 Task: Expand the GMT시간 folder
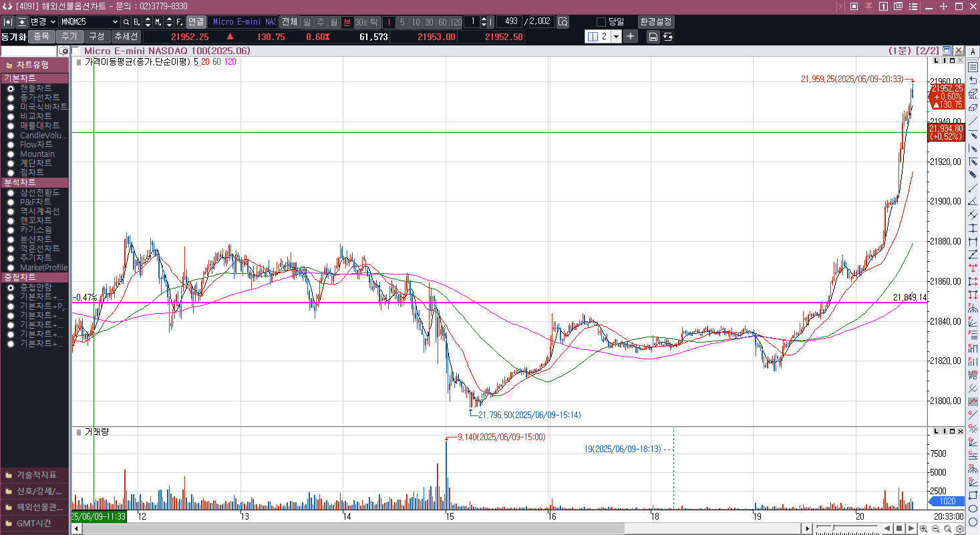[35, 524]
